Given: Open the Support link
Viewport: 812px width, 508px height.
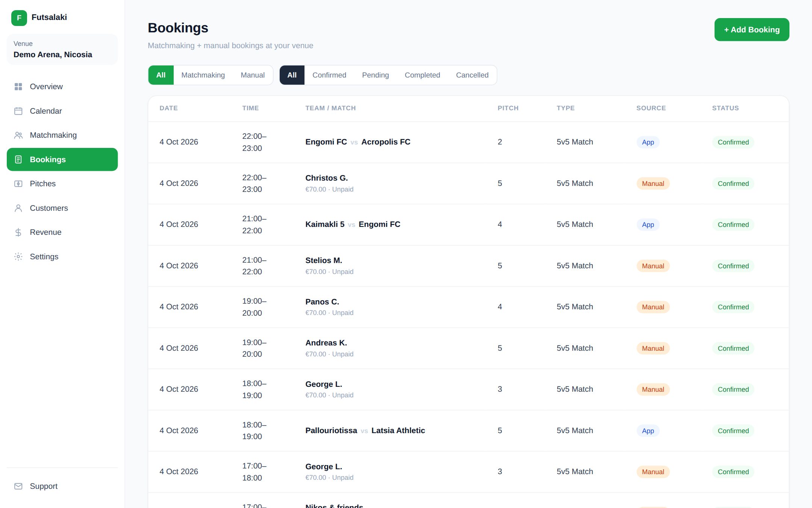Looking at the screenshot, I should 62,486.
